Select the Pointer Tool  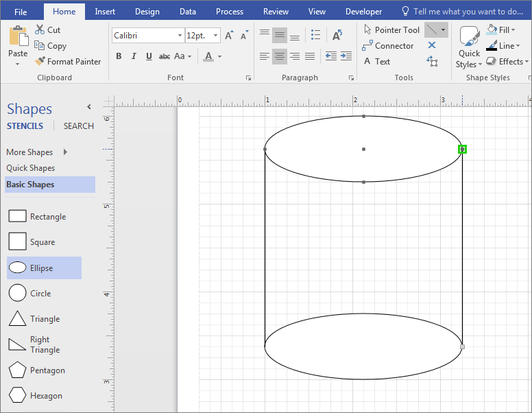pyautogui.click(x=391, y=30)
